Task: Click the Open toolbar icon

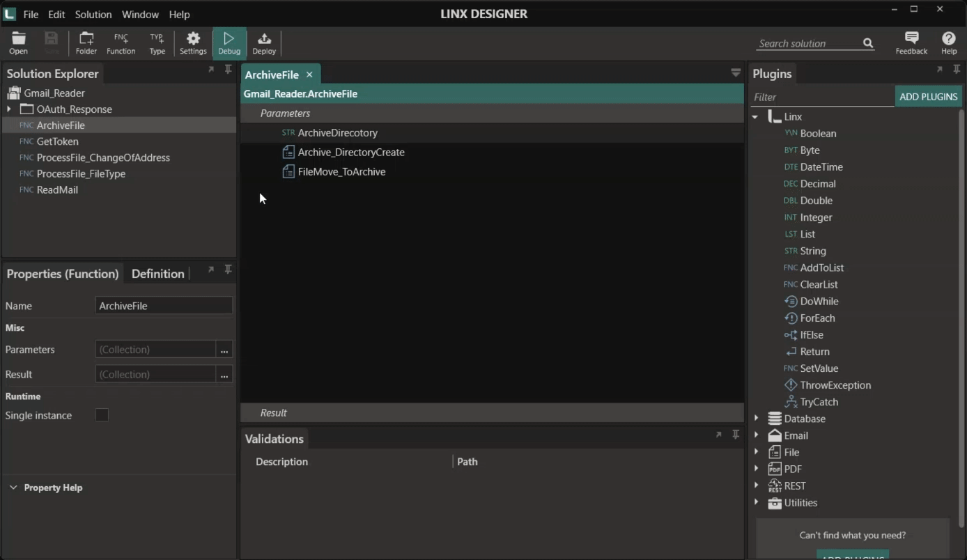Action: point(19,43)
